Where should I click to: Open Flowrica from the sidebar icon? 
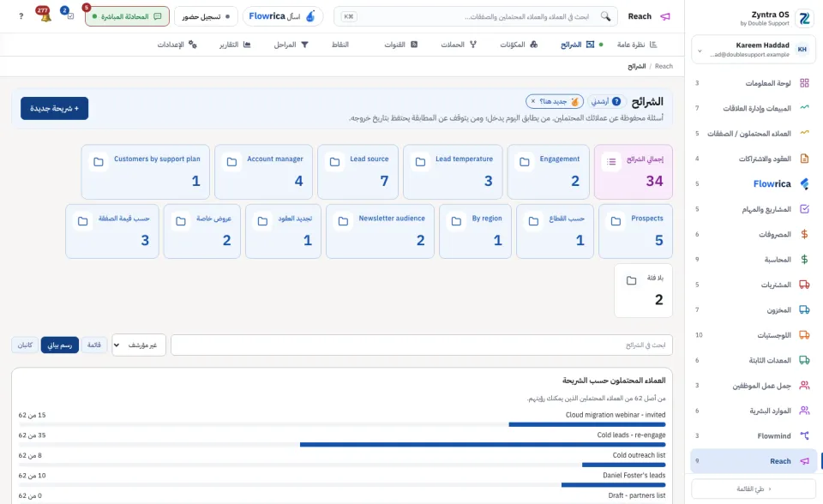point(804,183)
